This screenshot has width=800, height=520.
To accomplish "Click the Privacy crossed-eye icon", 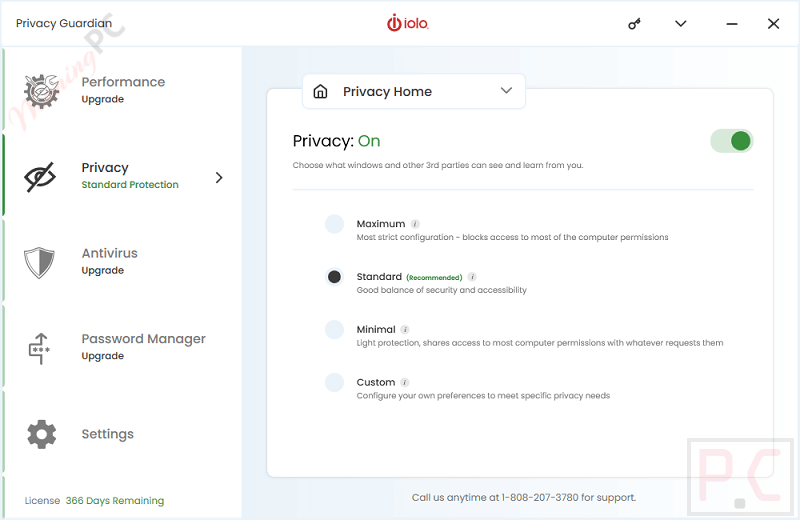I will click(x=40, y=177).
